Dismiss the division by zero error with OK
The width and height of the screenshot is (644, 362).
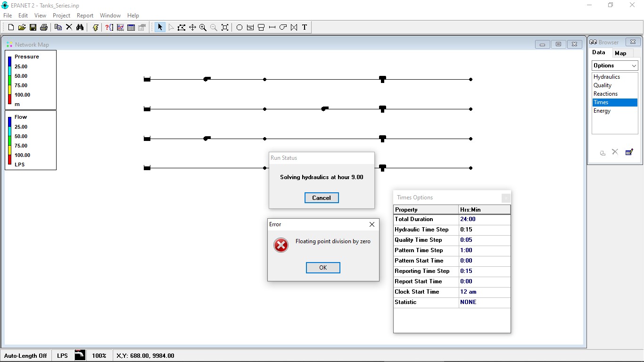322,267
